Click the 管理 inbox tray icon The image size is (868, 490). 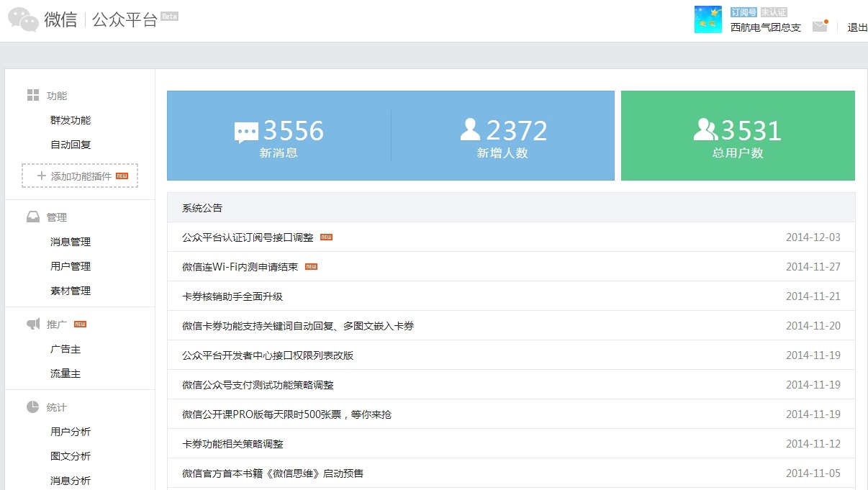[x=33, y=217]
